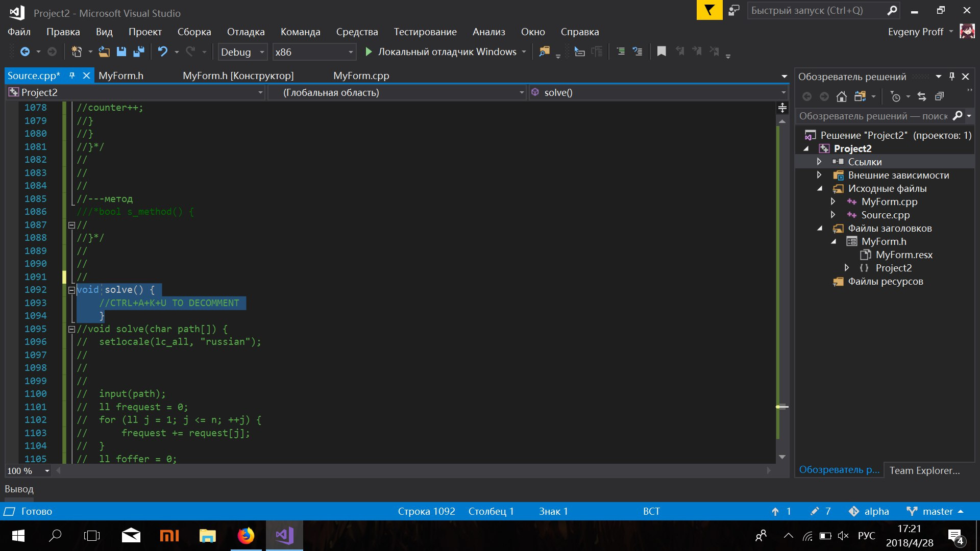Switch to the MyForm.h tab
This screenshot has width=980, height=551.
click(121, 76)
